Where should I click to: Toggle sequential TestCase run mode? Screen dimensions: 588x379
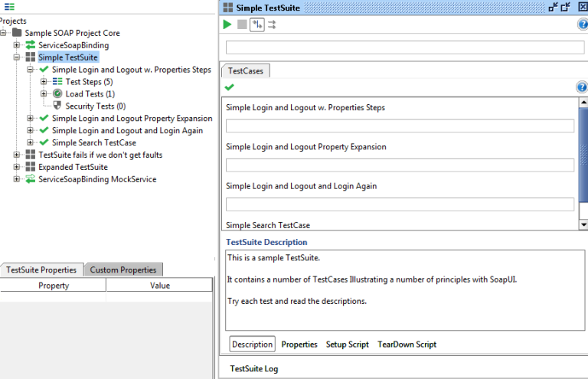257,25
